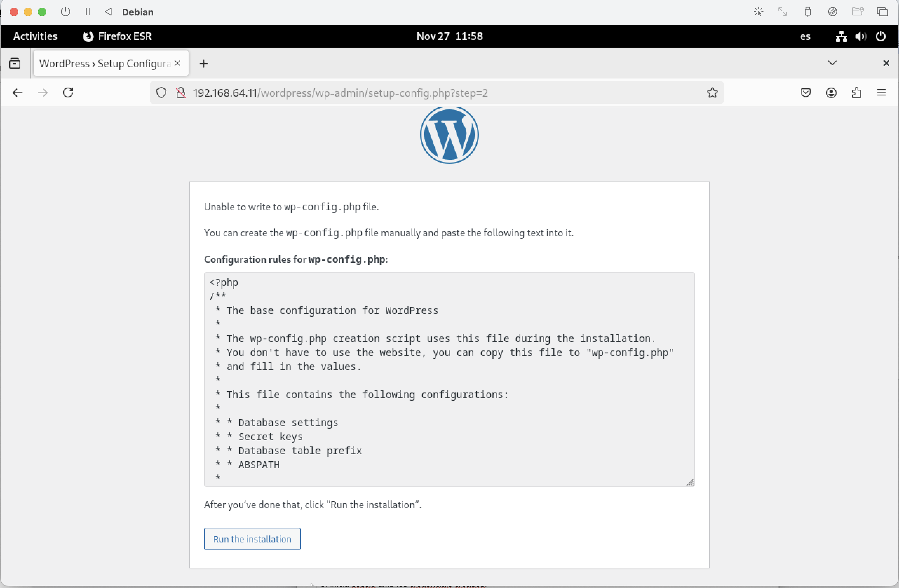Click 'You can create the wp-config.php file manually' text
Viewport: 899px width, 588px height.
click(x=389, y=233)
